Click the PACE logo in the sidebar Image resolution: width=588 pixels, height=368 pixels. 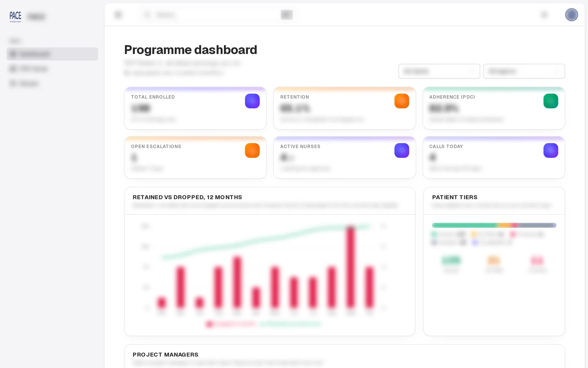tap(15, 16)
